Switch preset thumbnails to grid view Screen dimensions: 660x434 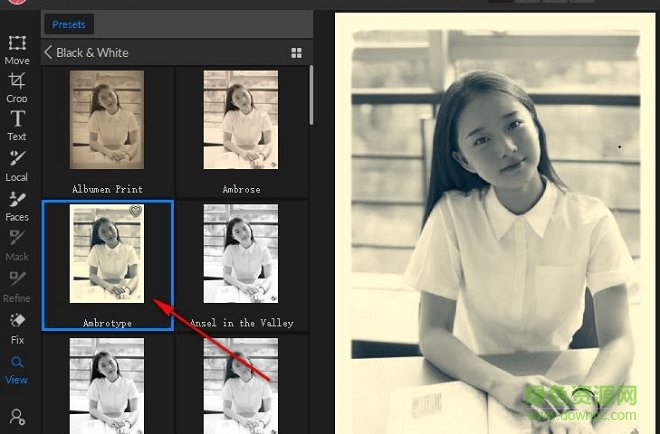click(296, 53)
